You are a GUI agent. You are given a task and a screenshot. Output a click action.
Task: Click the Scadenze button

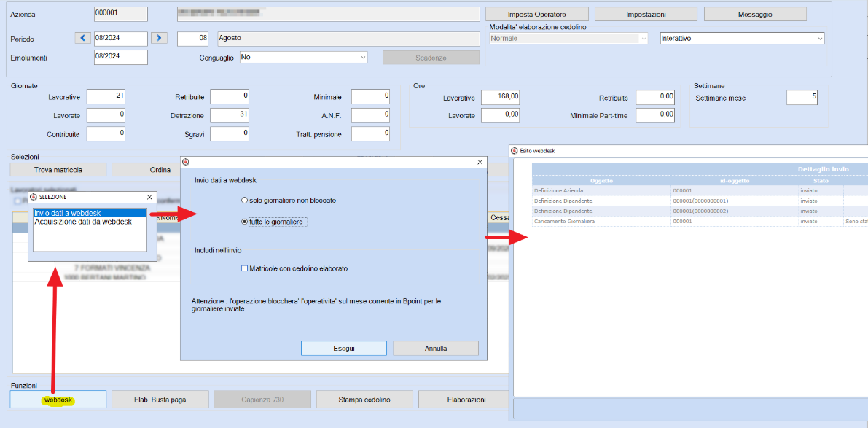click(x=431, y=58)
